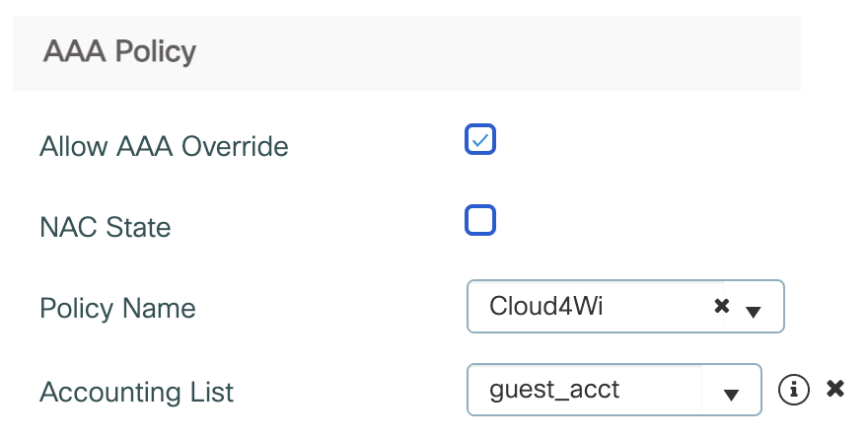This screenshot has width=868, height=442.
Task: Open the Policy Name dropdown arrow
Action: (x=753, y=312)
